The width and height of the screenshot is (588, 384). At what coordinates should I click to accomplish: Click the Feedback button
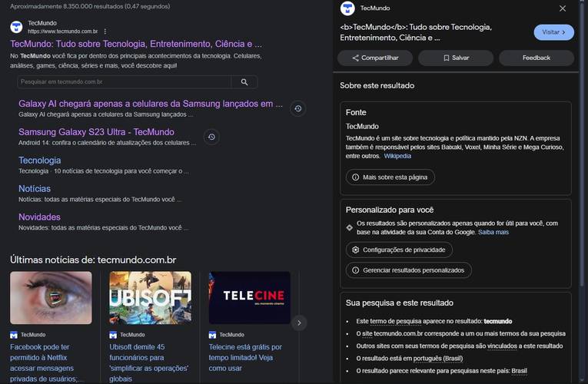(x=537, y=58)
